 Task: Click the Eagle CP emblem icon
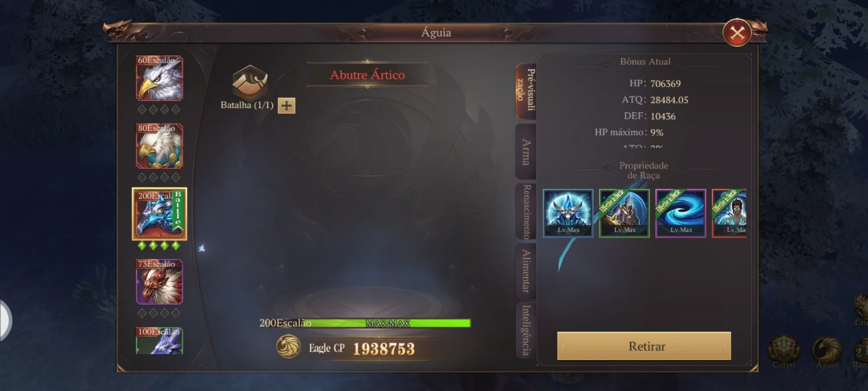[288, 347]
